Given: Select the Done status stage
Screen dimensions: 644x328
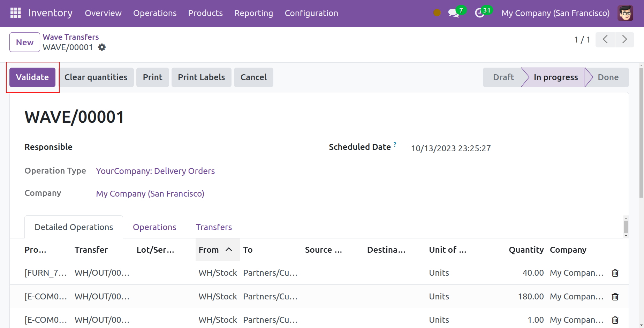Looking at the screenshot, I should tap(608, 77).
